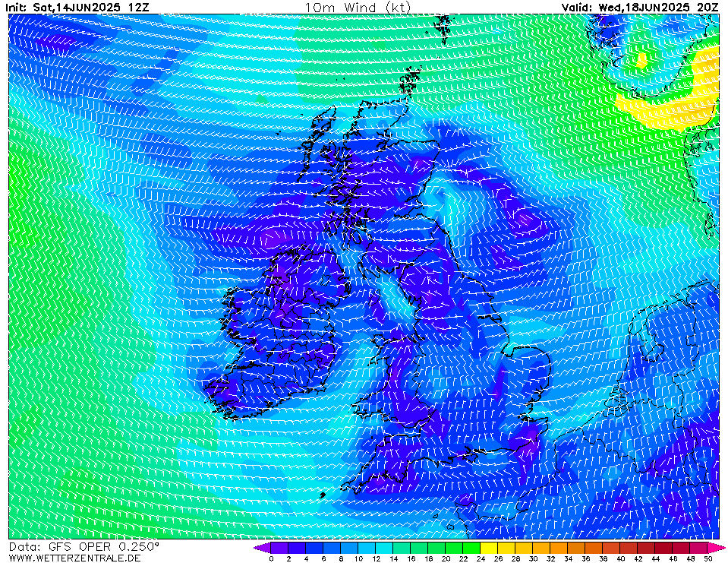Click the legend value label "40"
The width and height of the screenshot is (728, 563).
621,558
